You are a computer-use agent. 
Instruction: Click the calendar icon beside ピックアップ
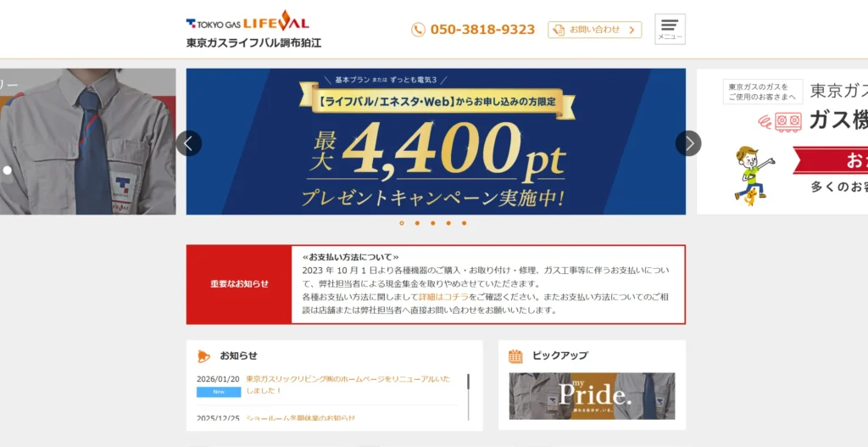click(515, 356)
